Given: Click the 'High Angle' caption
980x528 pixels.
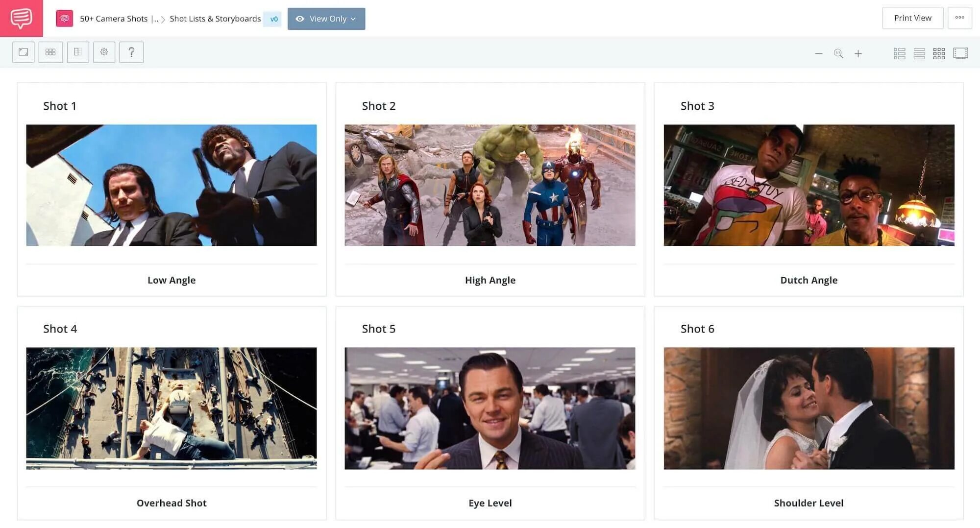Looking at the screenshot, I should click(490, 280).
